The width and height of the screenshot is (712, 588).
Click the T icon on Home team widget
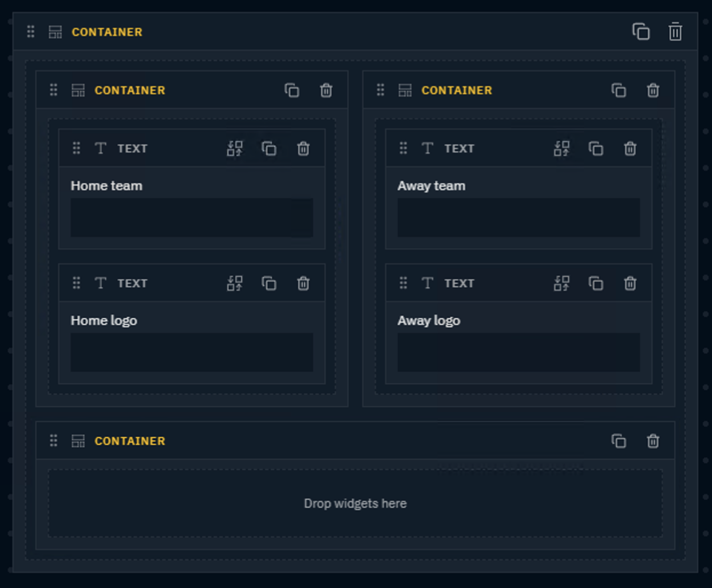pos(101,148)
